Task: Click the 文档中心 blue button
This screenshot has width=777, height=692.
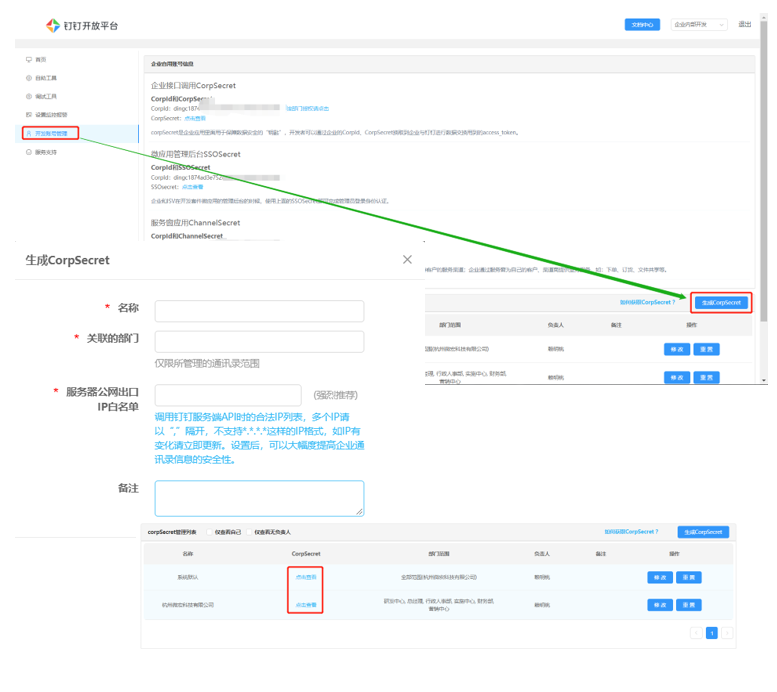Action: pyautogui.click(x=642, y=24)
